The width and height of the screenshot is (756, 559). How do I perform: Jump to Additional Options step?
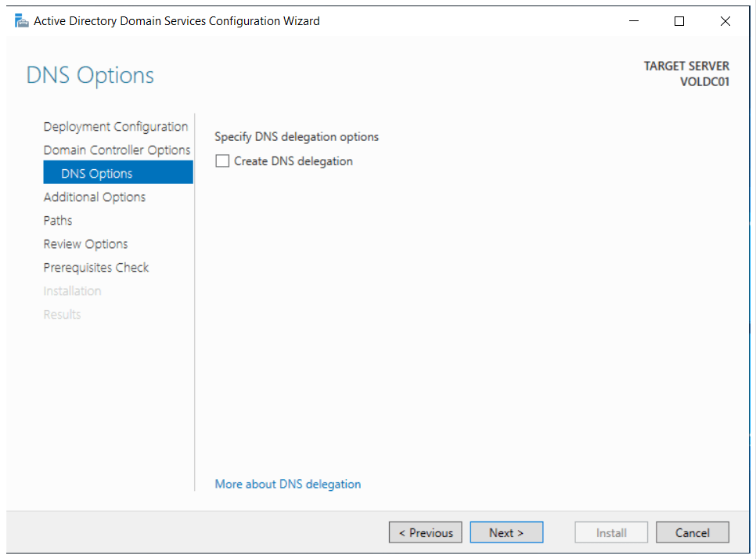click(94, 197)
